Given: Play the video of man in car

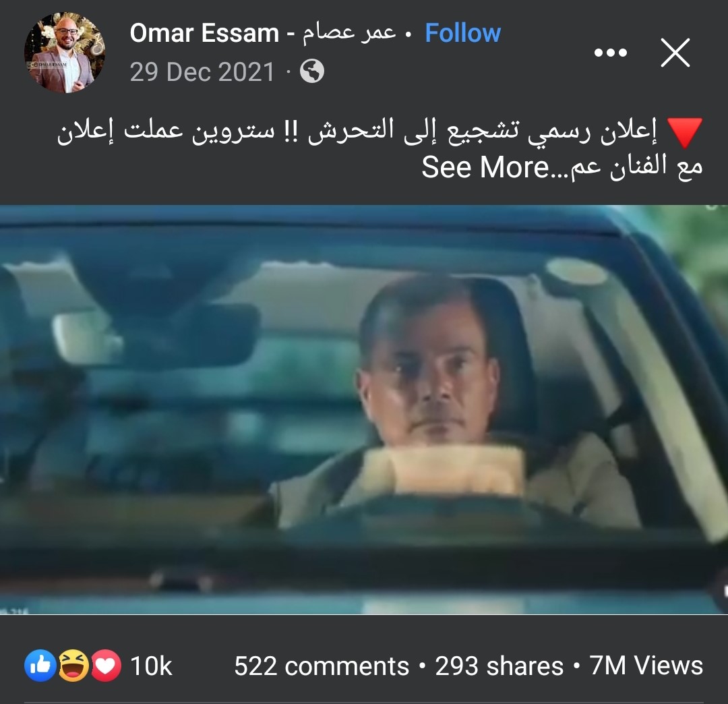Looking at the screenshot, I should 364,409.
